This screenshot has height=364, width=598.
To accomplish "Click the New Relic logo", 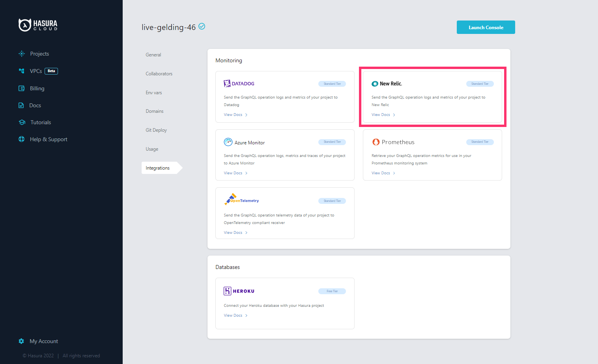I will click(375, 84).
